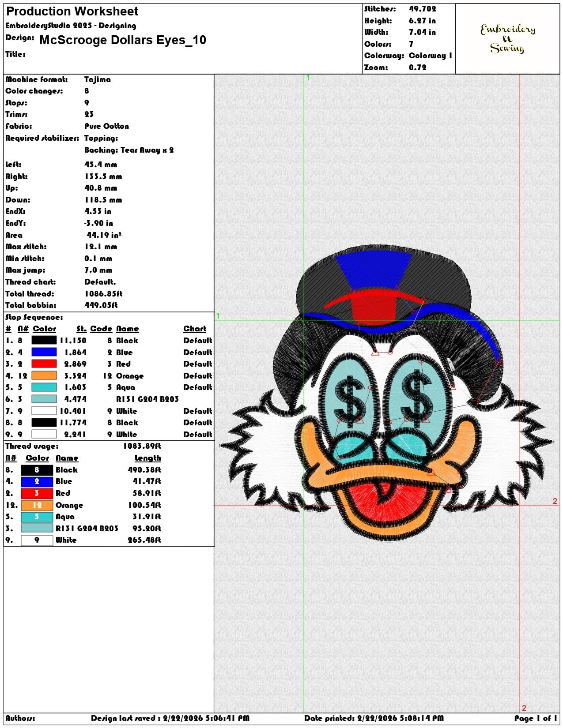Click the "Code" column header
Image resolution: width=563 pixels, height=728 pixels.
pyautogui.click(x=101, y=329)
